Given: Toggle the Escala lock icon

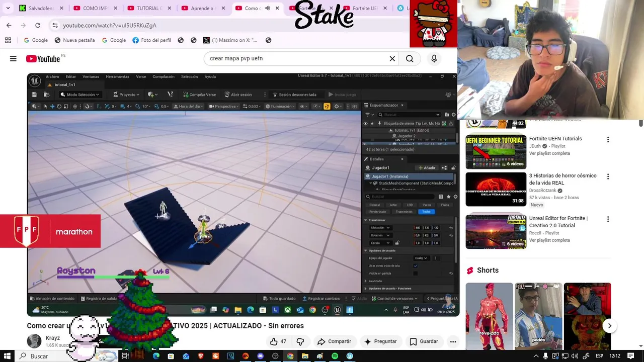Looking at the screenshot, I should coord(397,243).
